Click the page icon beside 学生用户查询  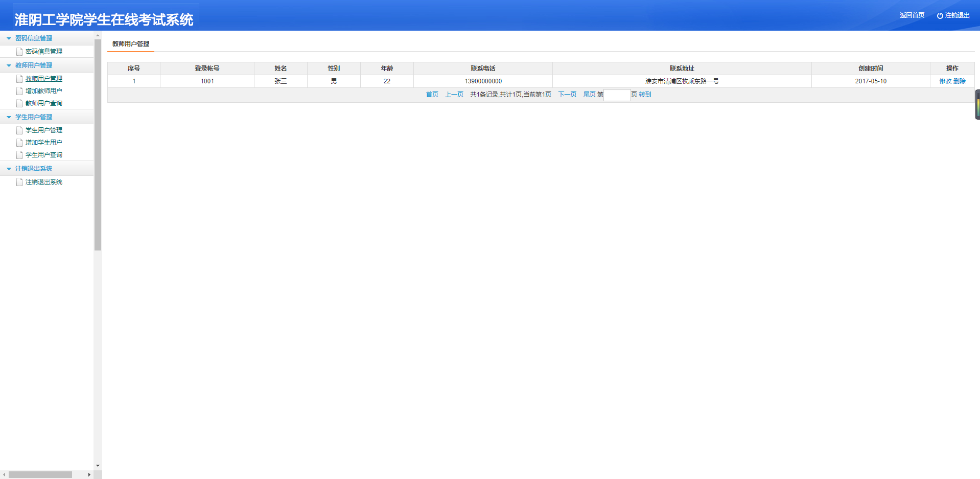coord(19,155)
